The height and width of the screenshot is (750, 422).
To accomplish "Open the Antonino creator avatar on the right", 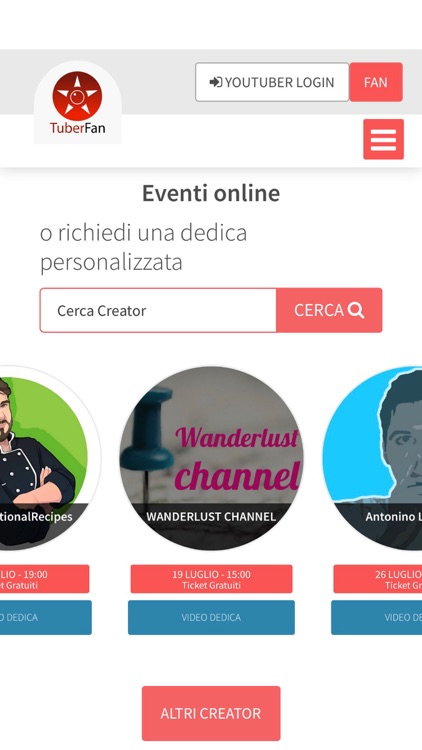I will (372, 458).
